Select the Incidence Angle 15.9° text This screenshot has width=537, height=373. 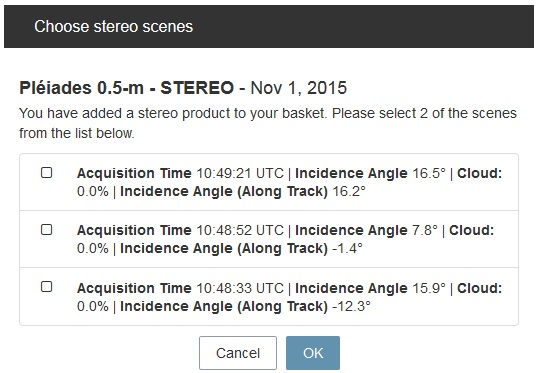371,288
